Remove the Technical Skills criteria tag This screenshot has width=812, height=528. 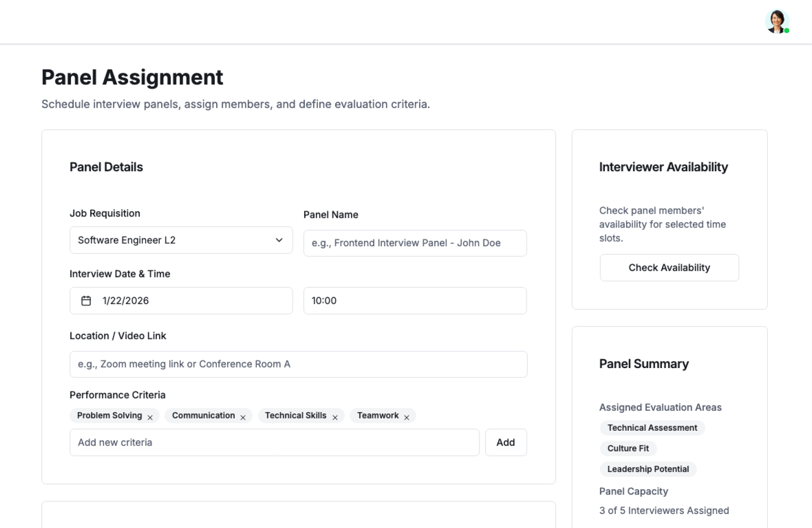coord(335,418)
